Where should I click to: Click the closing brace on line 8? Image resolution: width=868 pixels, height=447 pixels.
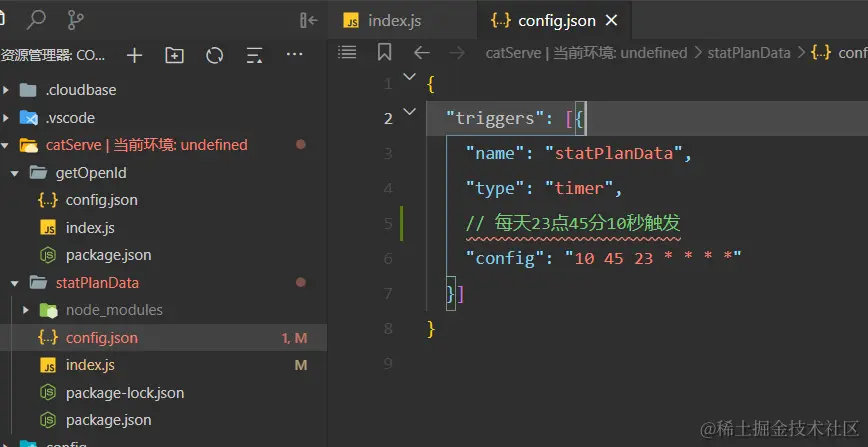pyautogui.click(x=431, y=328)
